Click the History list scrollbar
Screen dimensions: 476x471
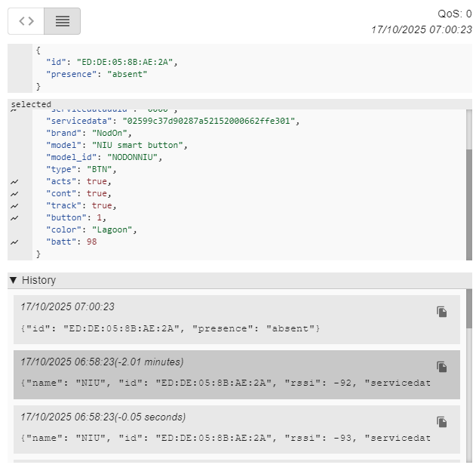[x=469, y=309]
